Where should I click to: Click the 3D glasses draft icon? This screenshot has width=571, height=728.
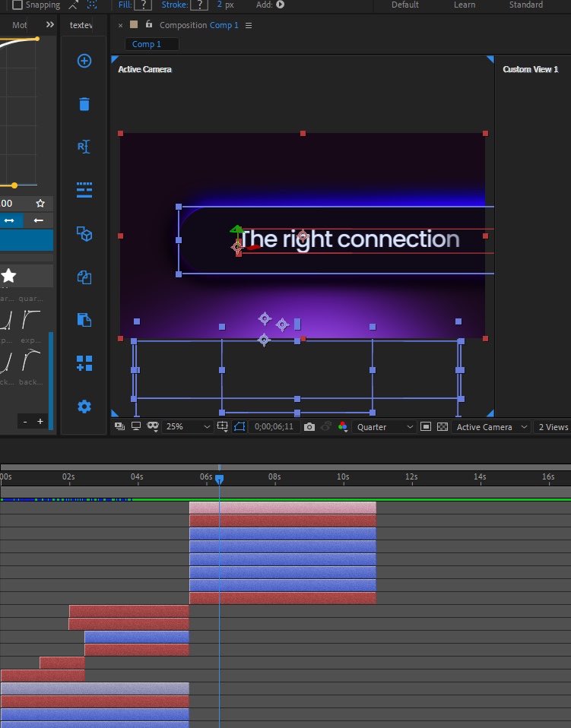point(153,426)
